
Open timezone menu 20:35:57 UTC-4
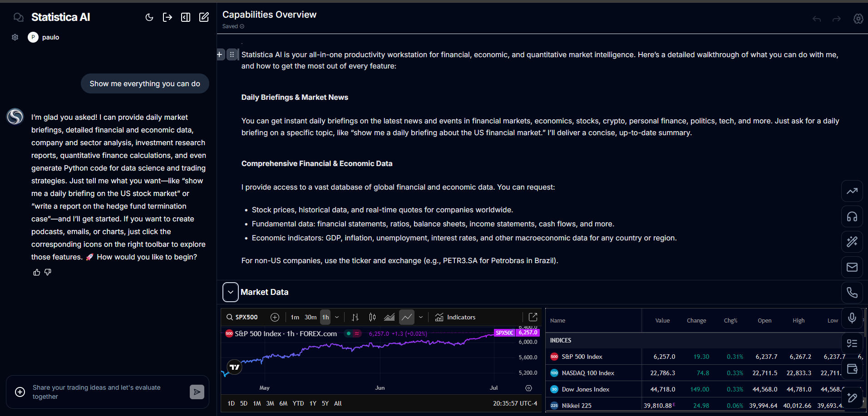[515, 403]
